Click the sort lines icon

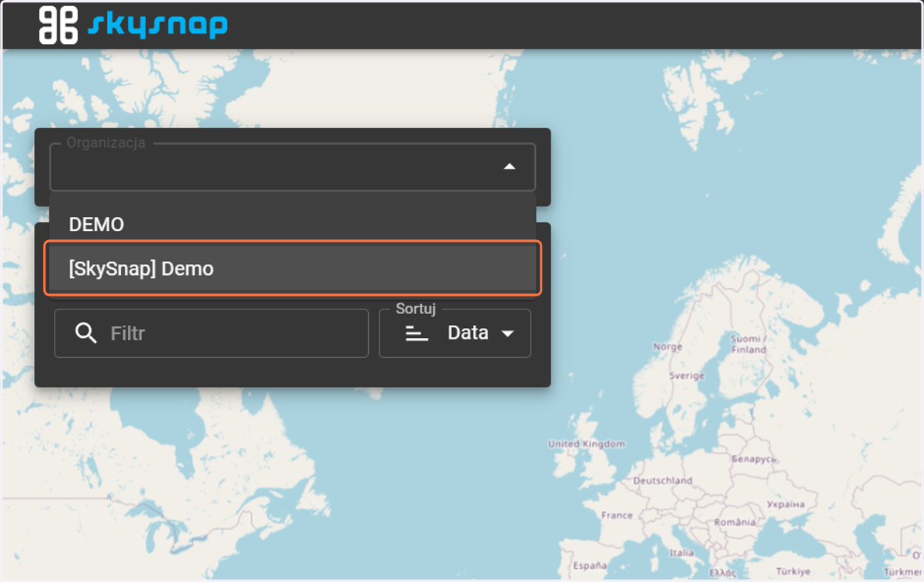pyautogui.click(x=417, y=333)
